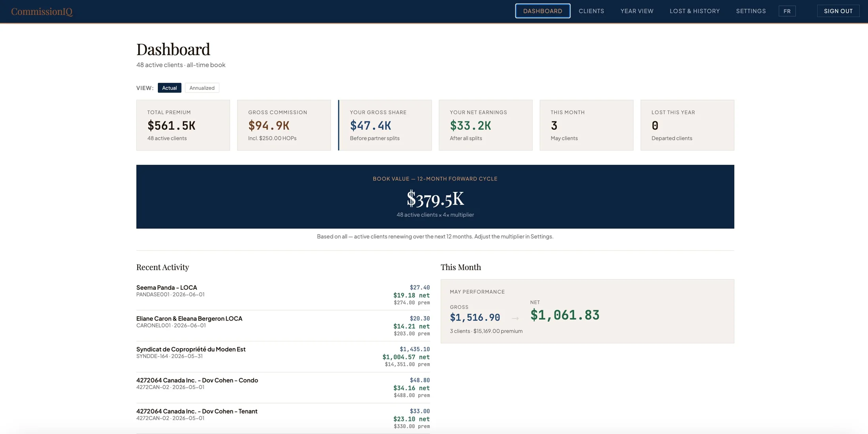This screenshot has width=868, height=434.
Task: Select the Actual view toggle
Action: [x=169, y=88]
